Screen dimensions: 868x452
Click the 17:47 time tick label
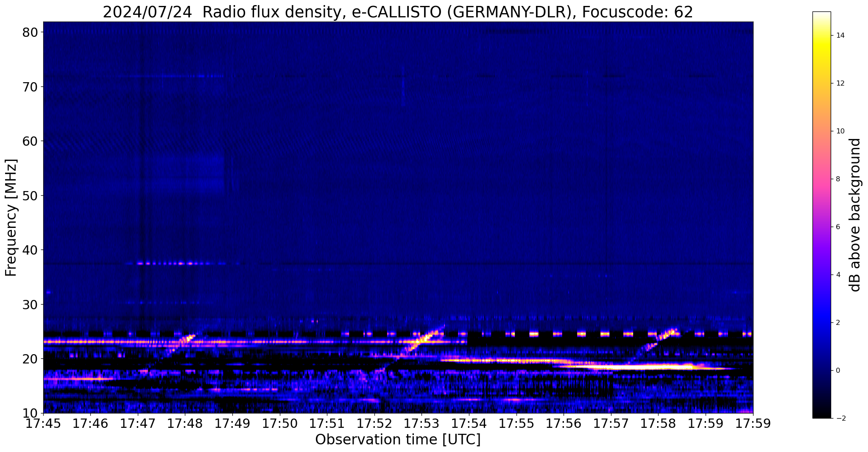(x=138, y=424)
